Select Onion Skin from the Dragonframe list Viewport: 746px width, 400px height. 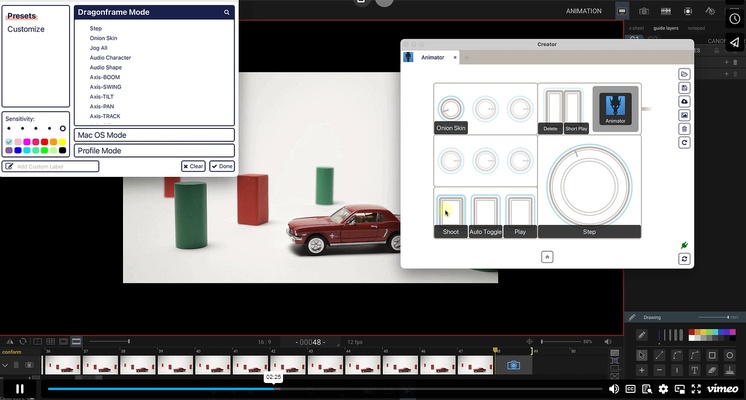point(104,38)
